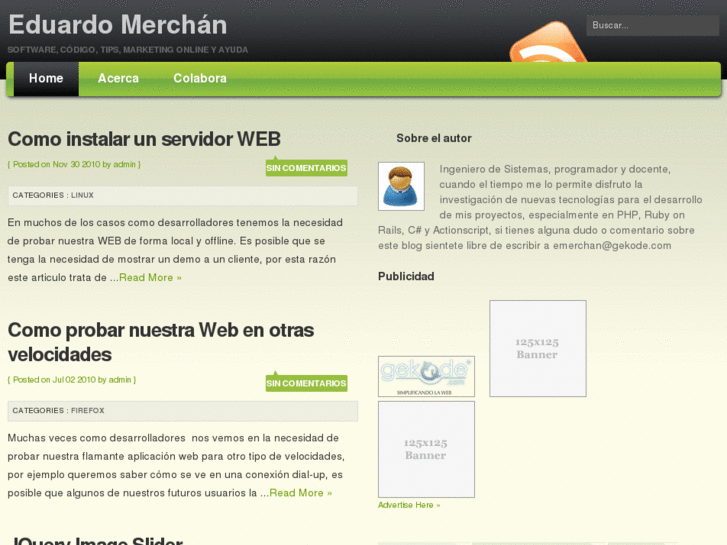Click the author avatar image
This screenshot has height=545, width=727.
click(401, 186)
